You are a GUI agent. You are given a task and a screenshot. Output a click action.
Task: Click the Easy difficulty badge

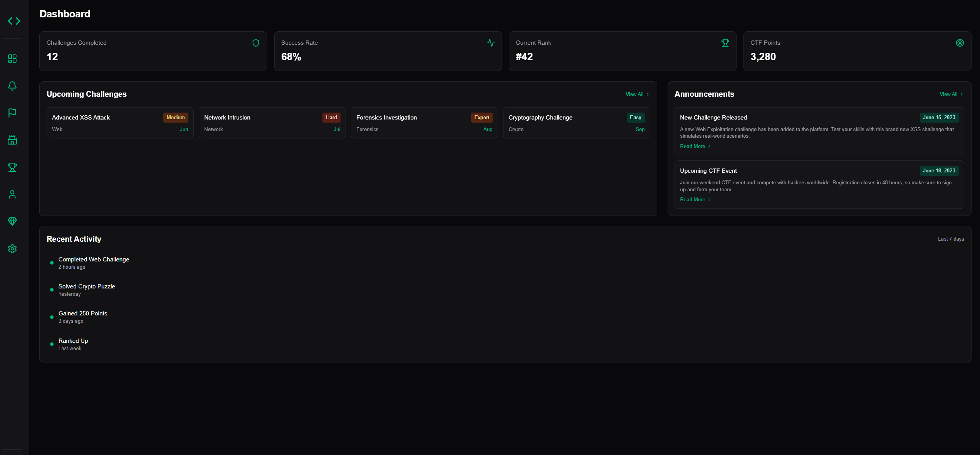click(636, 118)
